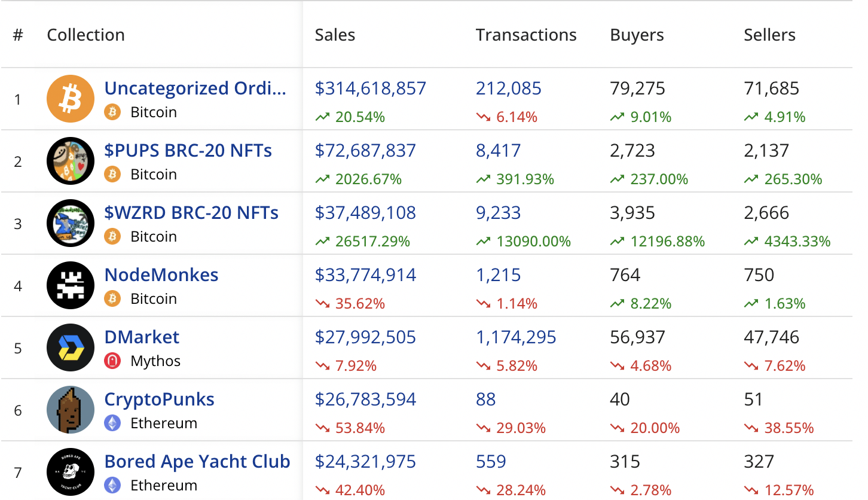Open the $WZRD BRC-20 NFTs avatar
The image size is (868, 500).
tap(71, 223)
